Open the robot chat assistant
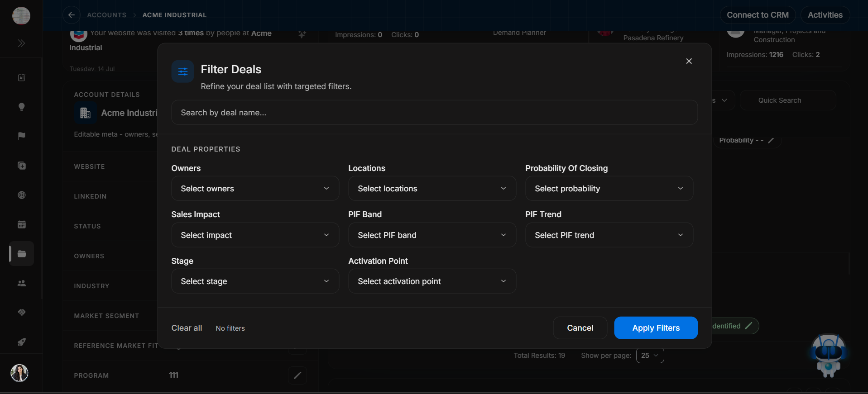The width and height of the screenshot is (868, 394). tap(828, 356)
